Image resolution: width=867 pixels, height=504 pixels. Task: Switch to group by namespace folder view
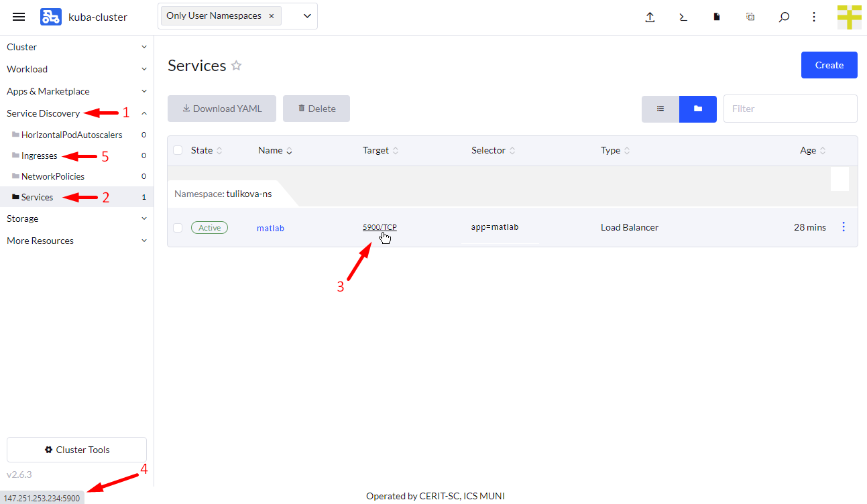pyautogui.click(x=697, y=109)
